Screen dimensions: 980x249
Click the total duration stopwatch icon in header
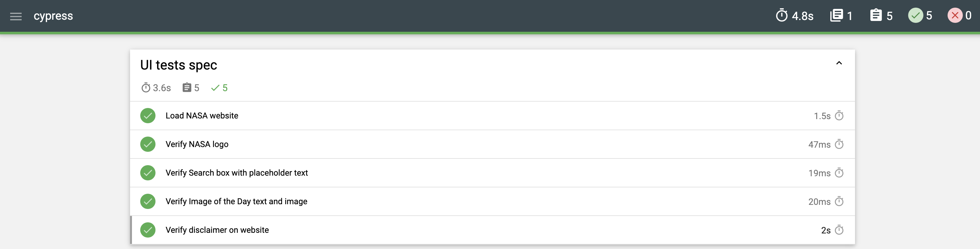pyautogui.click(x=781, y=16)
